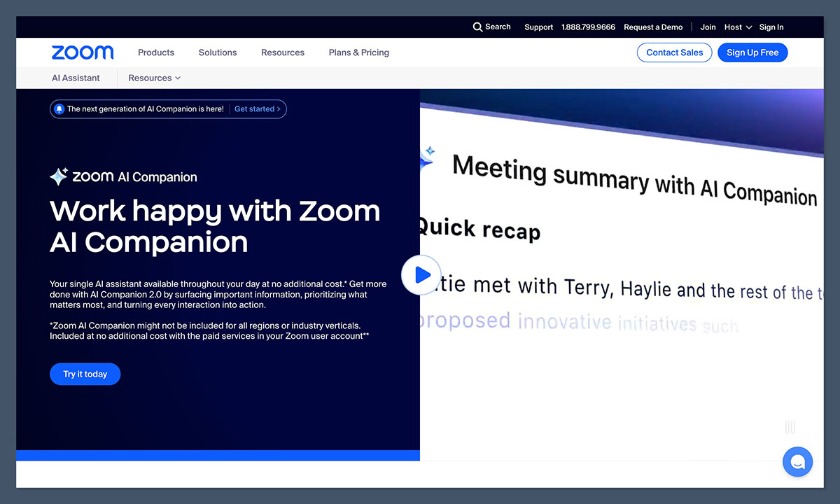840x504 pixels.
Task: Pause the hero animation
Action: click(790, 427)
